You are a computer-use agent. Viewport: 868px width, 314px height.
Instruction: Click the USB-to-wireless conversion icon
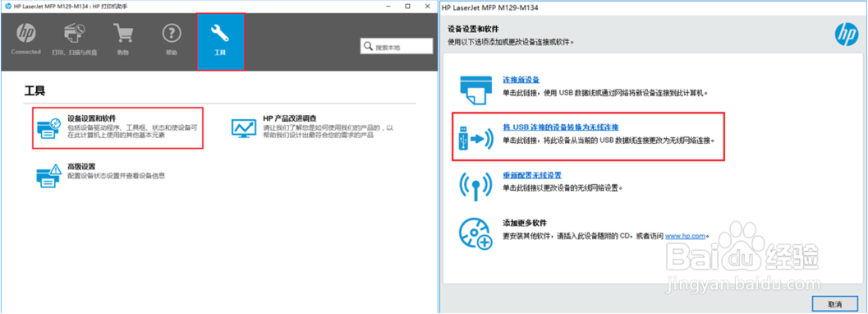pyautogui.click(x=475, y=138)
